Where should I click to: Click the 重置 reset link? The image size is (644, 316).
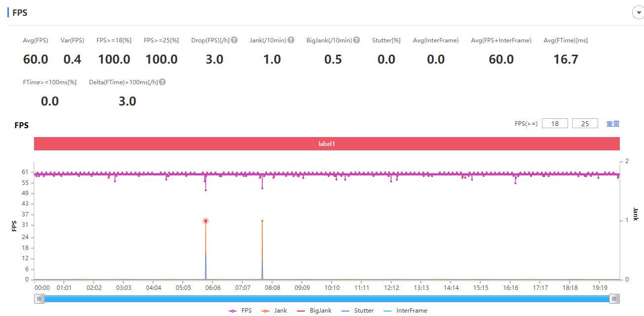pos(613,124)
